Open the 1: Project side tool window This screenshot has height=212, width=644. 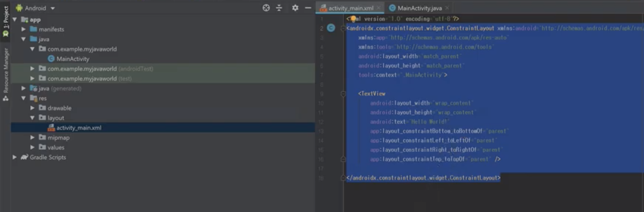click(5, 21)
